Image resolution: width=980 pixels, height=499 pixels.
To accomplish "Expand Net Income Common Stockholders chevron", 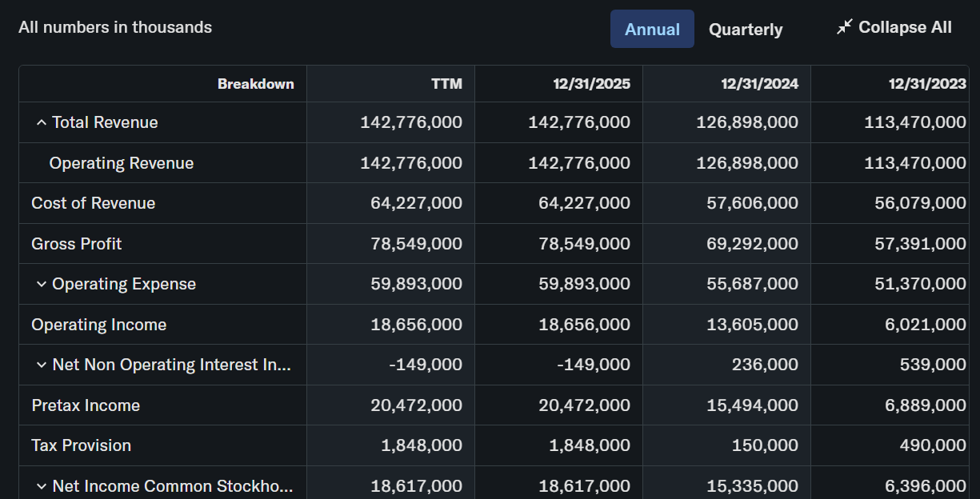I will (x=42, y=486).
